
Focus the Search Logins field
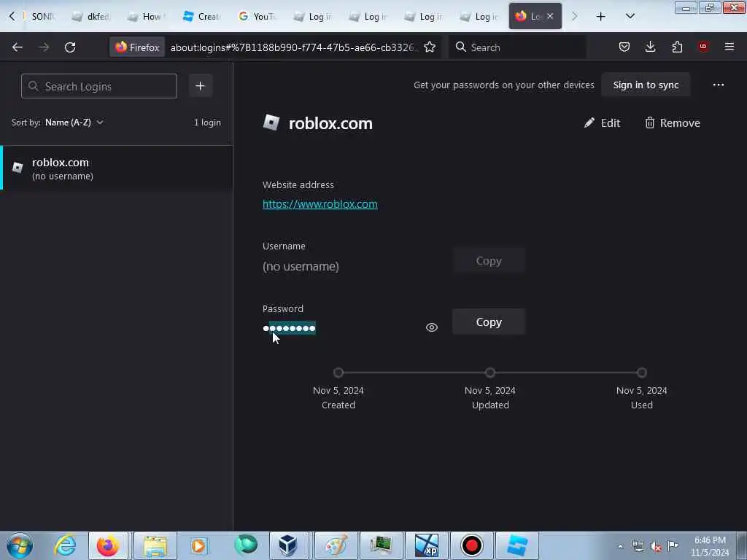pyautogui.click(x=99, y=86)
